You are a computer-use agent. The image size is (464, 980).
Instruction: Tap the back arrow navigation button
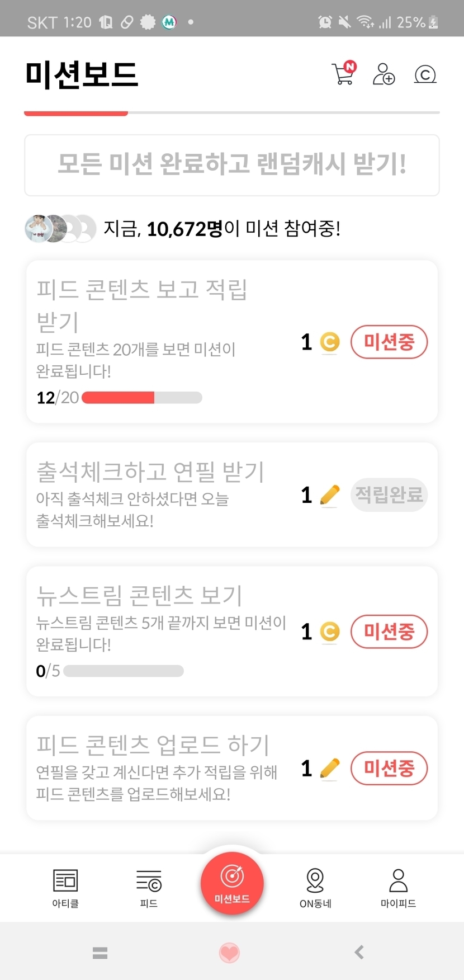359,952
